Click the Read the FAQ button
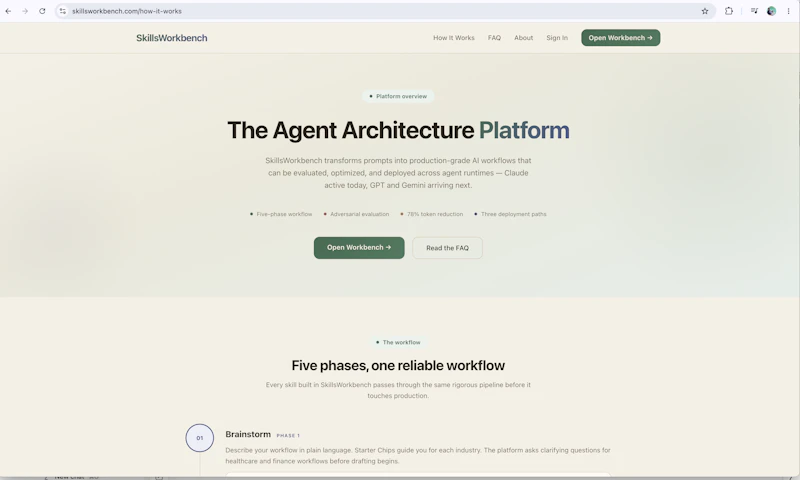The image size is (800, 480). 447,248
